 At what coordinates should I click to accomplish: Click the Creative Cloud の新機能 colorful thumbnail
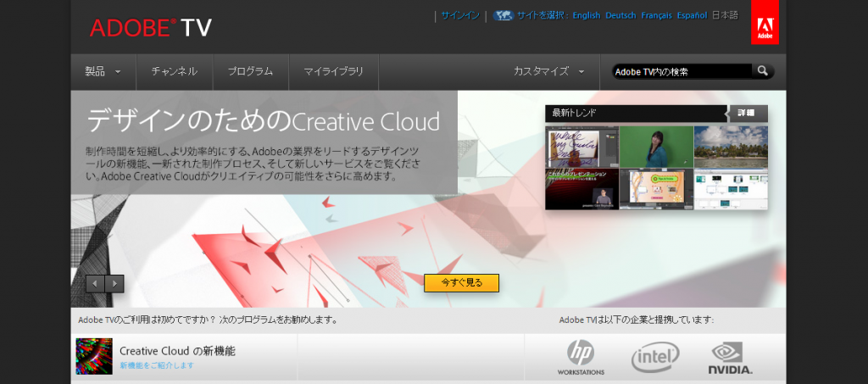[94, 356]
